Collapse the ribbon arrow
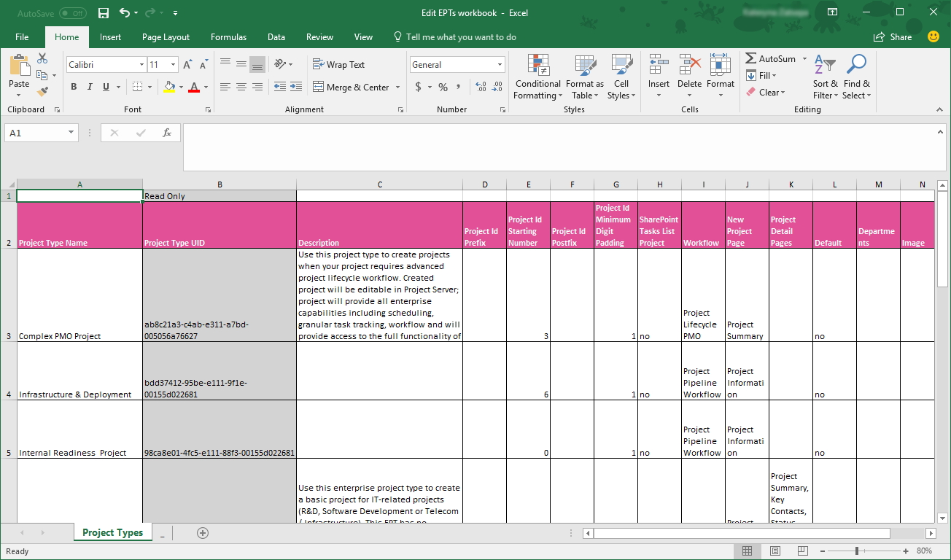 click(x=939, y=109)
